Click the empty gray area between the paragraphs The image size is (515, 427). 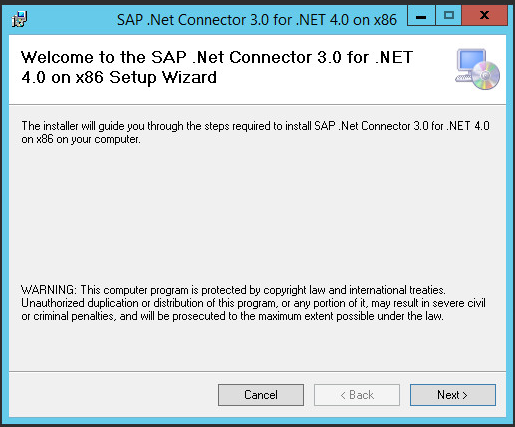click(x=257, y=213)
